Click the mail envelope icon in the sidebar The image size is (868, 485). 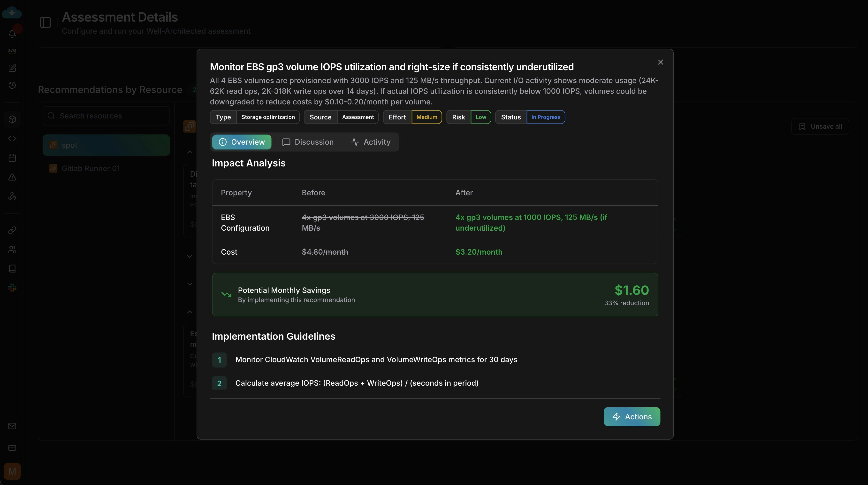pos(12,426)
